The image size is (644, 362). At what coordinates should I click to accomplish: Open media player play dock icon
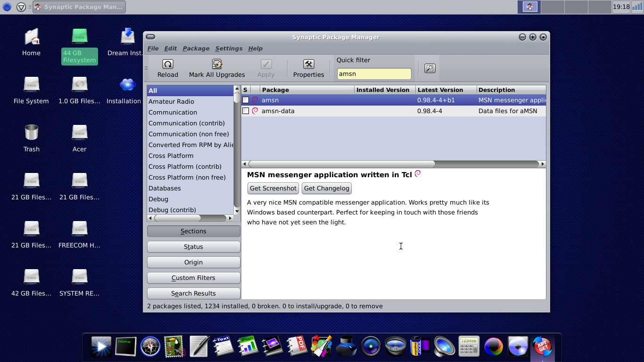pyautogui.click(x=101, y=347)
